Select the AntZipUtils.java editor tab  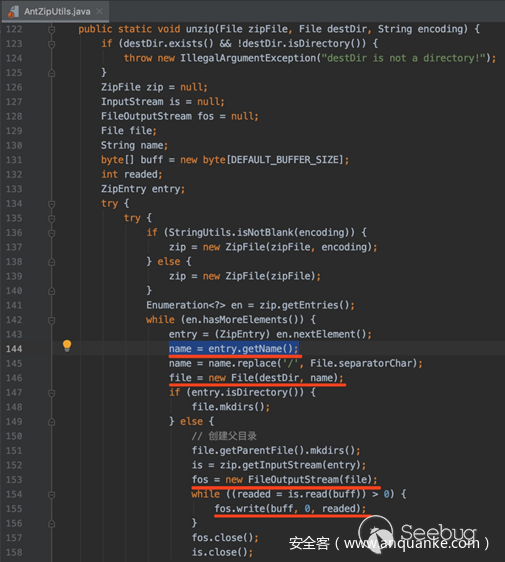tap(56, 11)
